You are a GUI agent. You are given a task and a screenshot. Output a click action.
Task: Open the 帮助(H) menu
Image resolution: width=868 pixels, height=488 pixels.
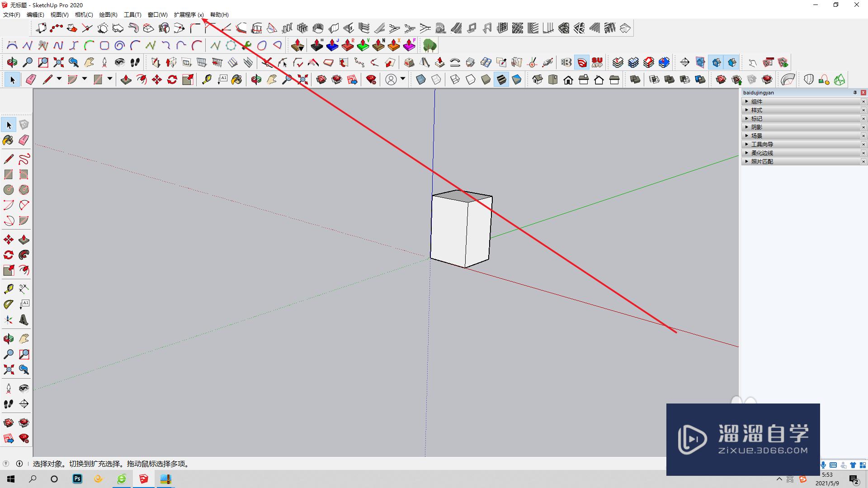[x=220, y=15]
